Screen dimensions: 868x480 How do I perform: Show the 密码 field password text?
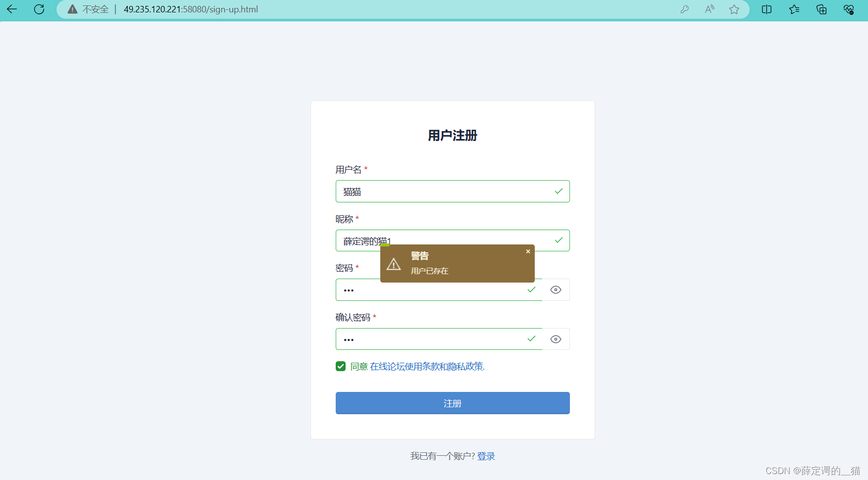pos(555,289)
